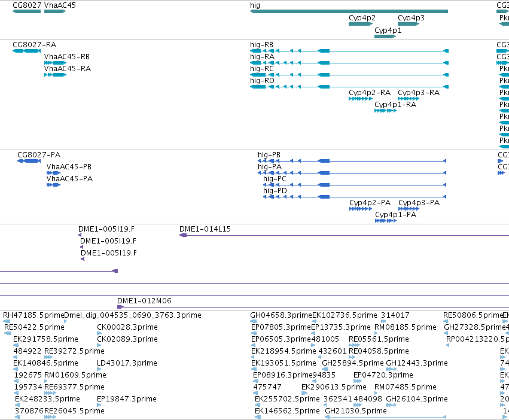Select the hig-RB transcript label

pyautogui.click(x=261, y=44)
